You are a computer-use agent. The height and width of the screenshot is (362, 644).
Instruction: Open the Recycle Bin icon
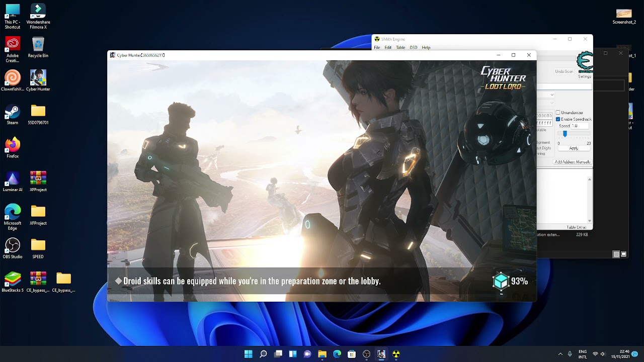[38, 47]
